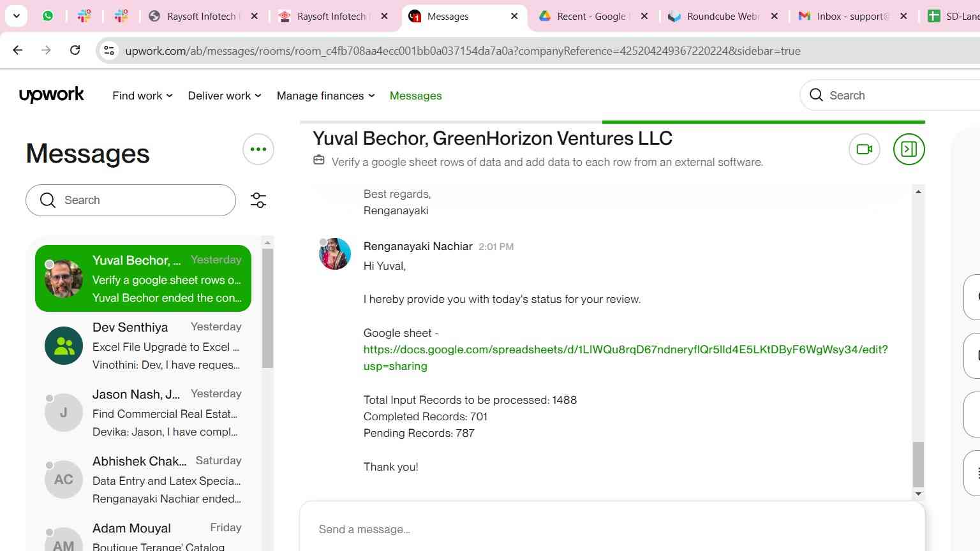Open the message filter settings icon

258,200
